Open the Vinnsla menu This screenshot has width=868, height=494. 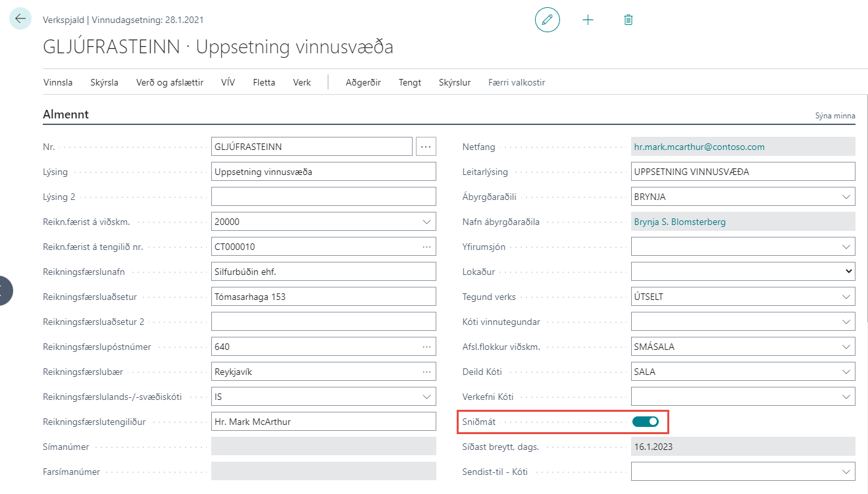pos(58,82)
